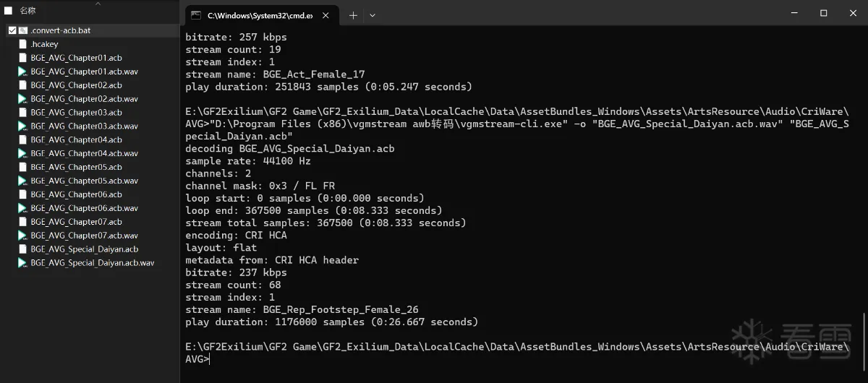Click the cmd.exe terminal tab icon

(x=196, y=14)
